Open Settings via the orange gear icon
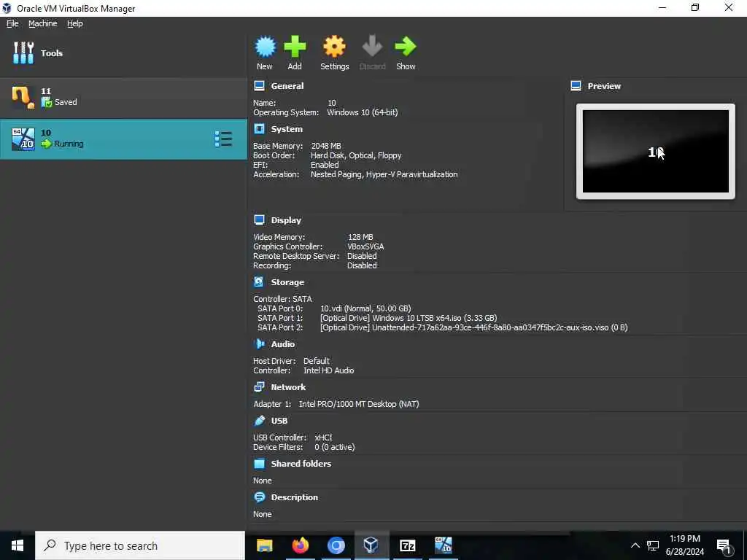Screen dimensions: 747x560 [x=334, y=47]
